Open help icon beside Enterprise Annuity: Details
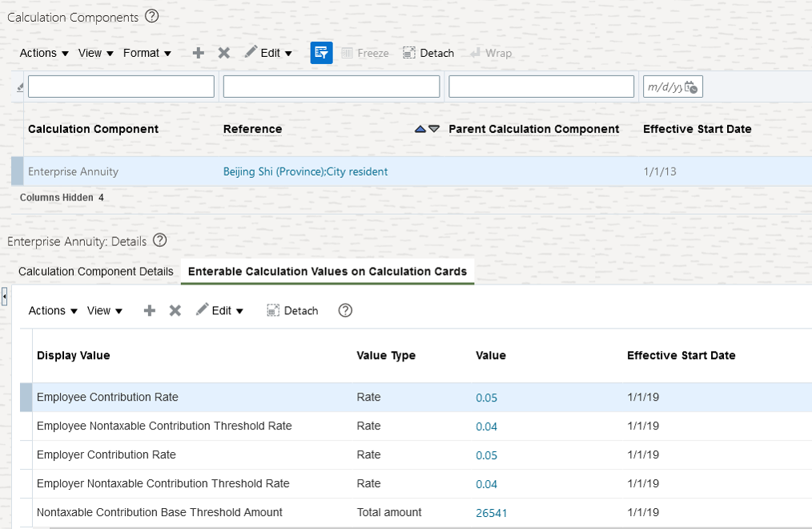 point(159,240)
